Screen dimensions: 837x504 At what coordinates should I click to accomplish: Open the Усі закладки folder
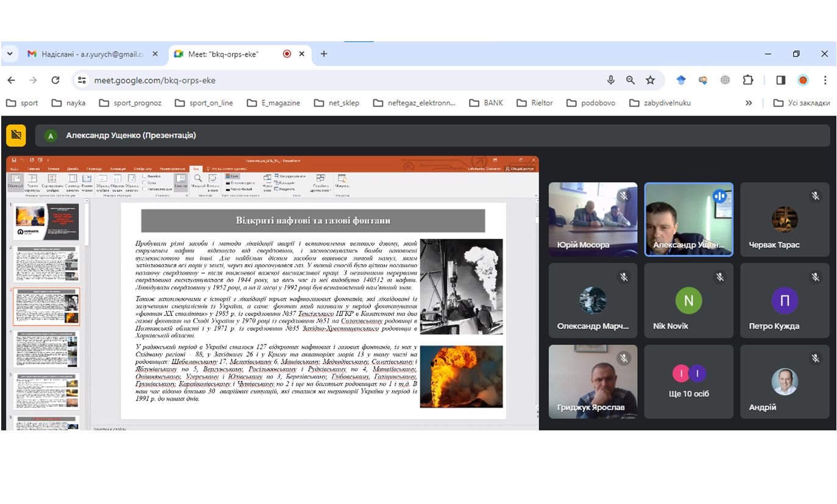[x=801, y=103]
